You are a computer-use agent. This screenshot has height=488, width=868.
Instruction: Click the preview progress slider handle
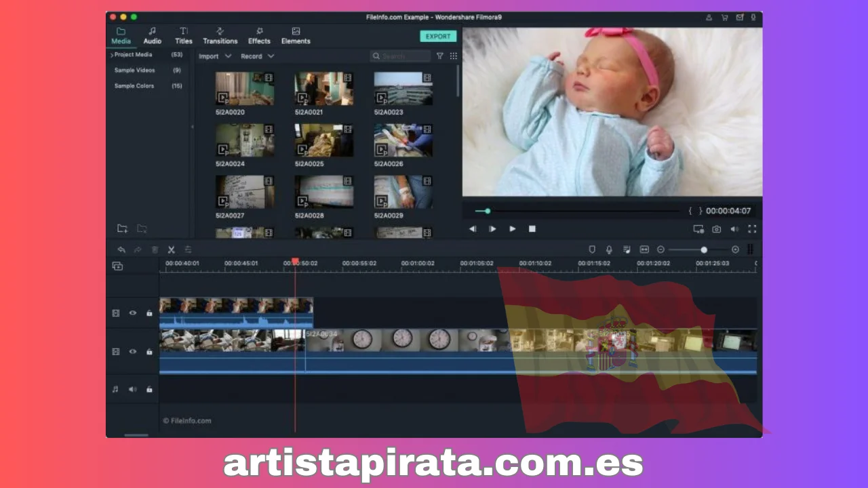click(488, 211)
